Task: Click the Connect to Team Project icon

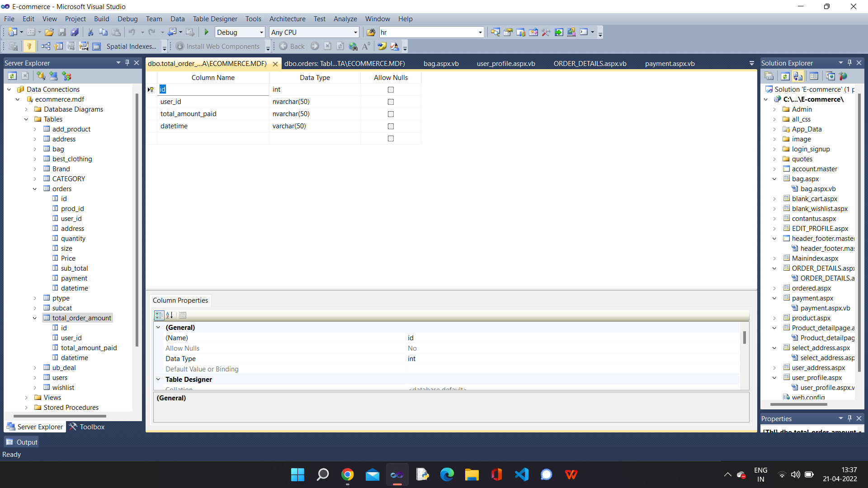Action: tap(67, 76)
